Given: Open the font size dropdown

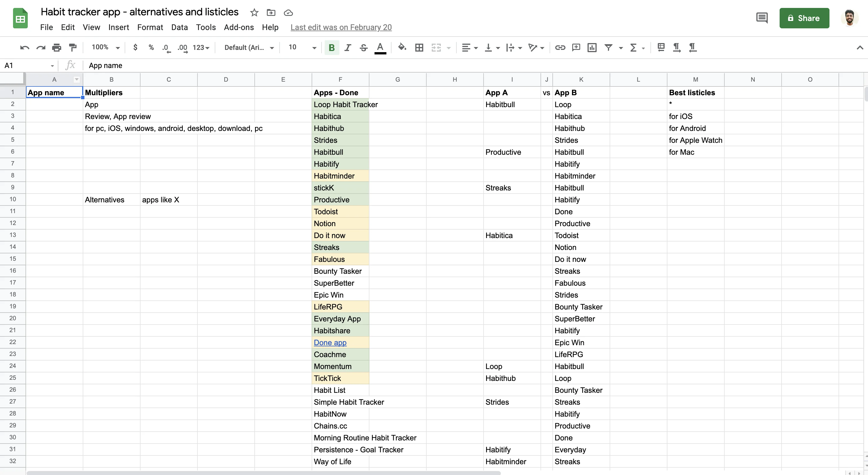Looking at the screenshot, I should (302, 48).
